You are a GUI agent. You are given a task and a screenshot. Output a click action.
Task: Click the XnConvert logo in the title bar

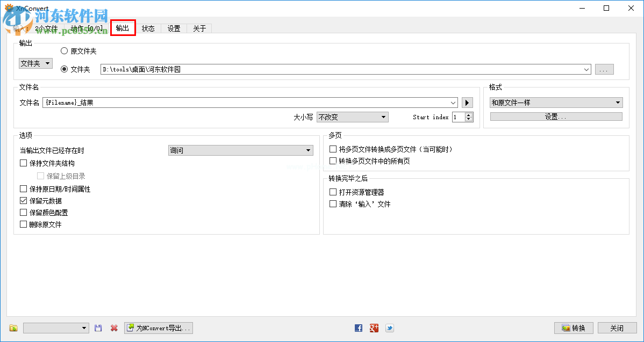point(10,8)
